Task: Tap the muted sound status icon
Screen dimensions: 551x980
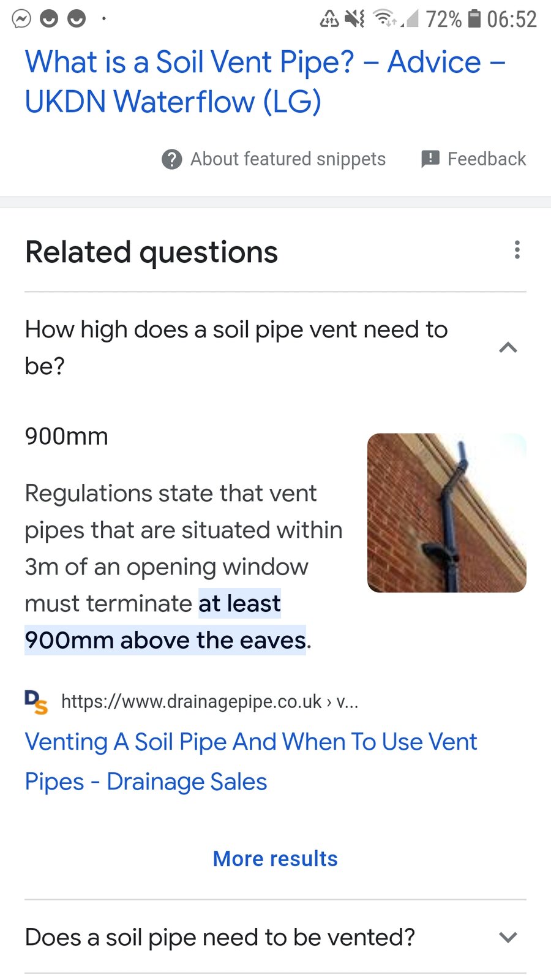Action: tap(354, 18)
